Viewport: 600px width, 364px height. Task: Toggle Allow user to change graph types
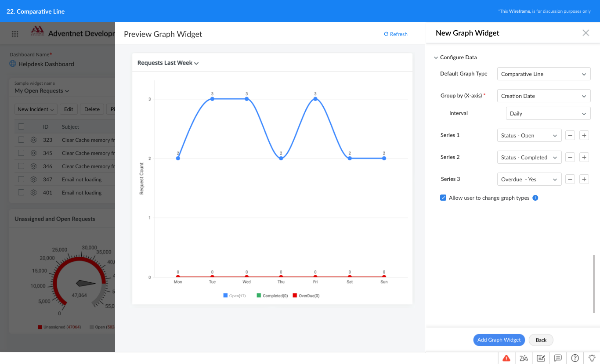coord(443,198)
